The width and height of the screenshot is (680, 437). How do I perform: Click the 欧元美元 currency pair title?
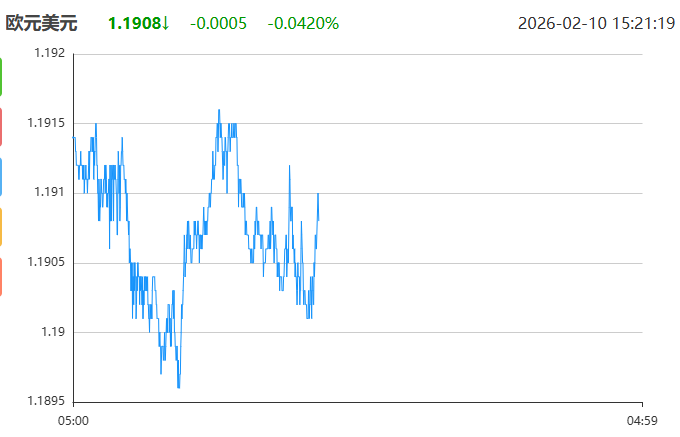click(x=41, y=22)
